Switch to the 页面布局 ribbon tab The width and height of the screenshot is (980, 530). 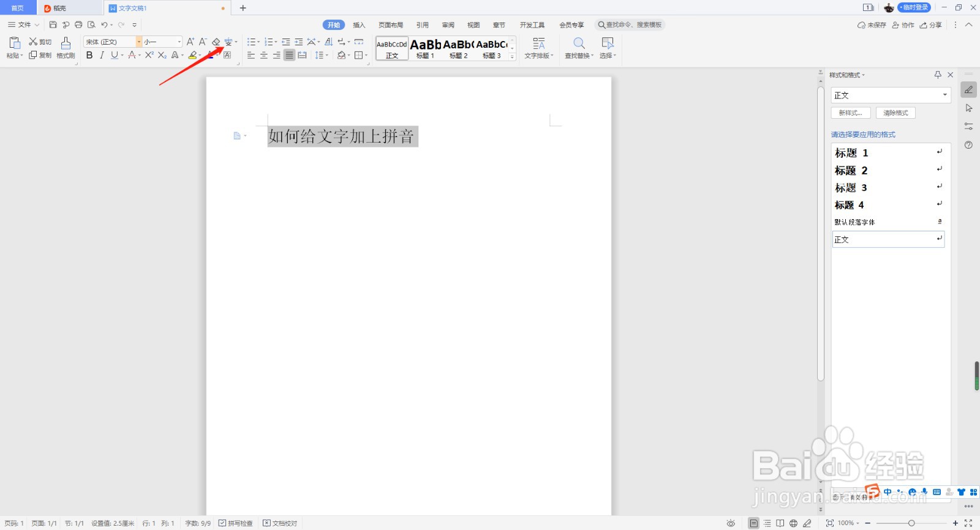pyautogui.click(x=391, y=25)
